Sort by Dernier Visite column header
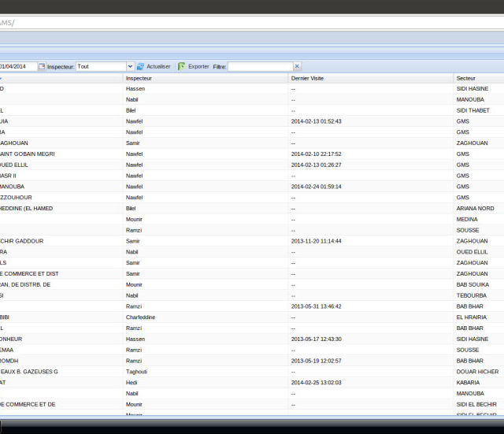This screenshot has height=434, width=504. (x=307, y=78)
